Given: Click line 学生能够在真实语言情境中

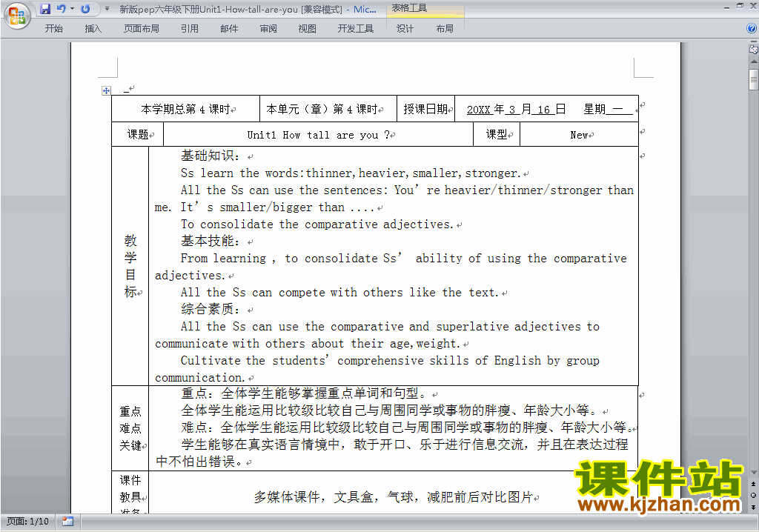Looking at the screenshot, I should [405, 445].
